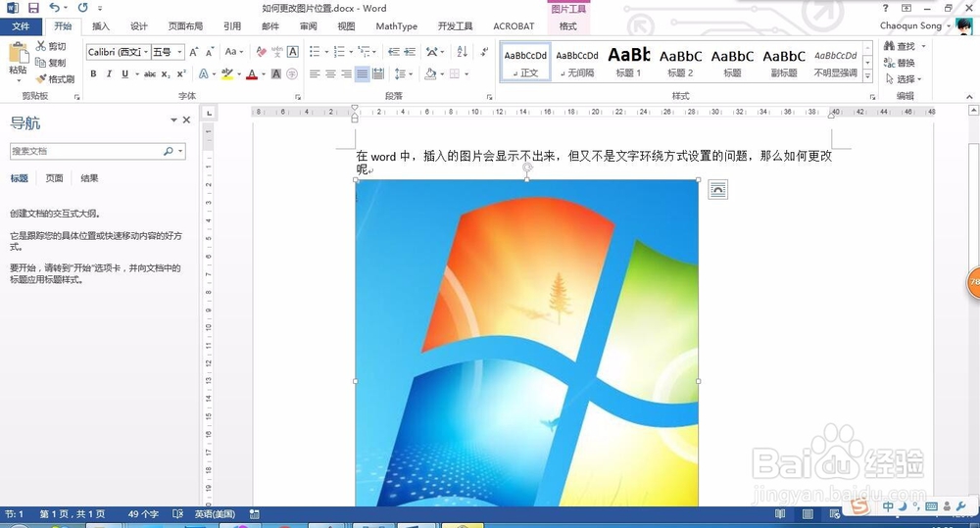This screenshot has height=528, width=980.
Task: Toggle strikethrough formatting
Action: pyautogui.click(x=150, y=73)
